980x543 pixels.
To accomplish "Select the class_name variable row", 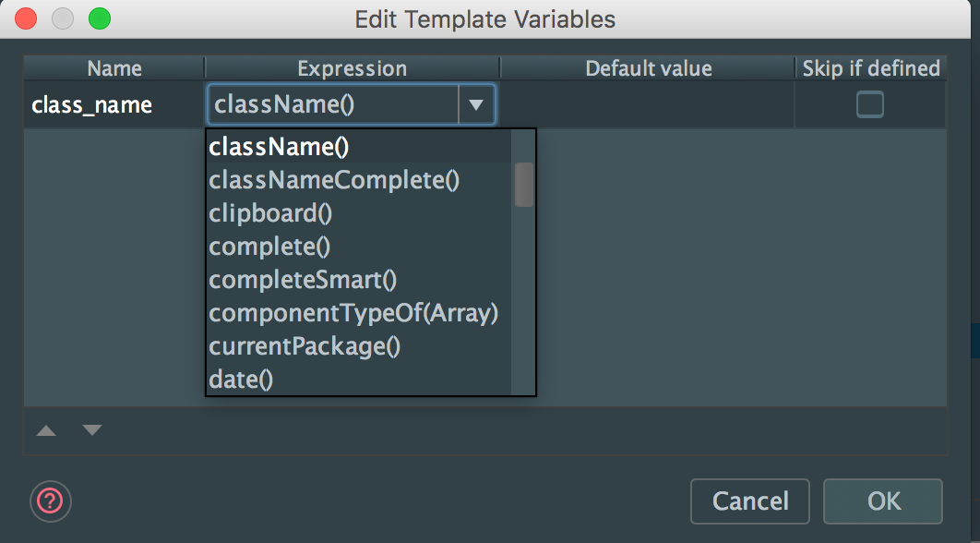I will 485,104.
